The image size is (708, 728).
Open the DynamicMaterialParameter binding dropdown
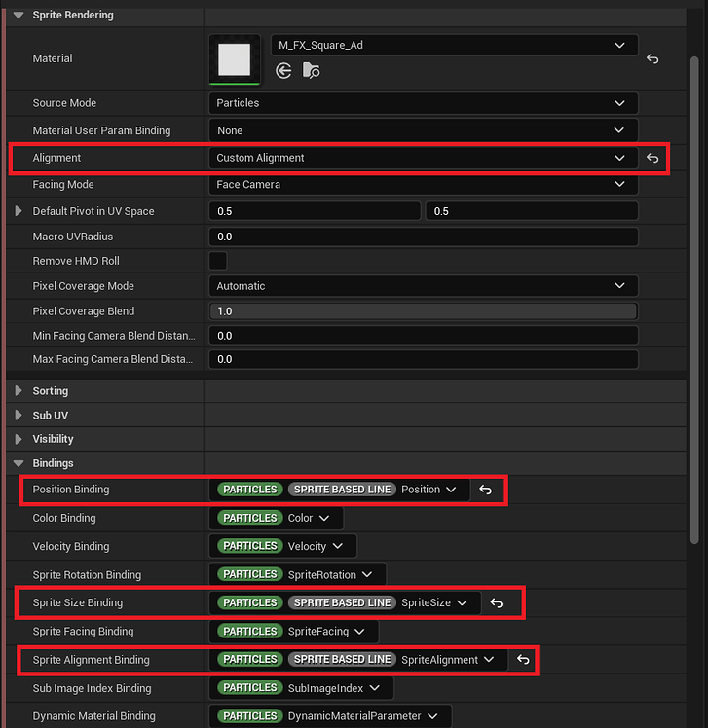tap(330, 716)
